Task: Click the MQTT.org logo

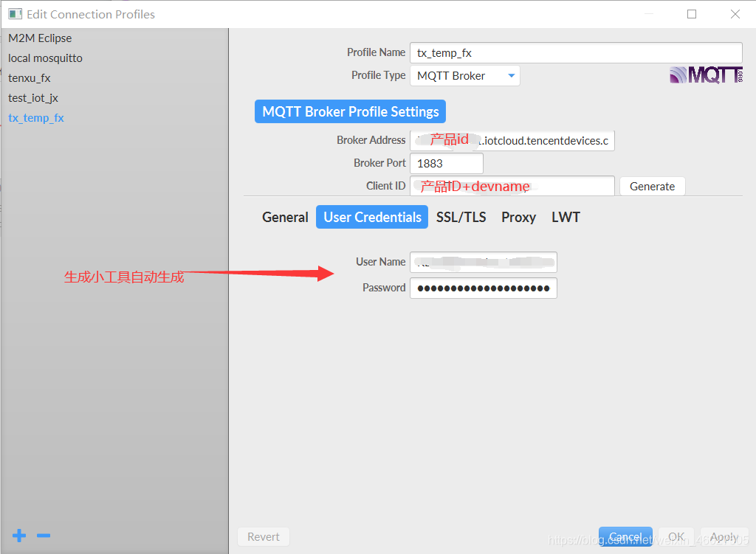Action: (707, 75)
